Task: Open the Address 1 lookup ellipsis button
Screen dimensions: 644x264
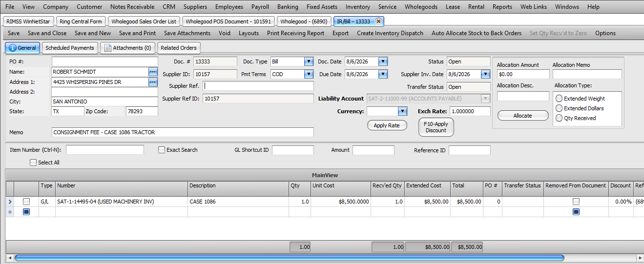Action: 153,82
